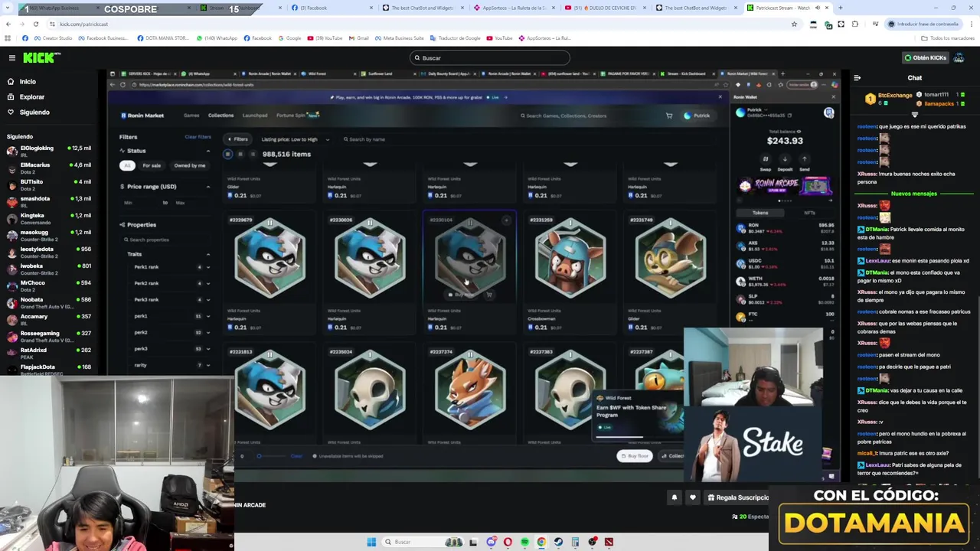
Task: Bookmark this page with the star icon
Action: tap(794, 24)
